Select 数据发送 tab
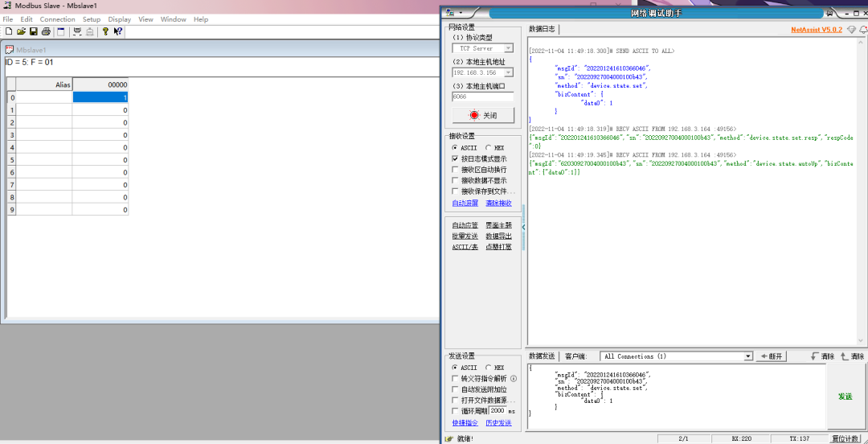 (542, 356)
